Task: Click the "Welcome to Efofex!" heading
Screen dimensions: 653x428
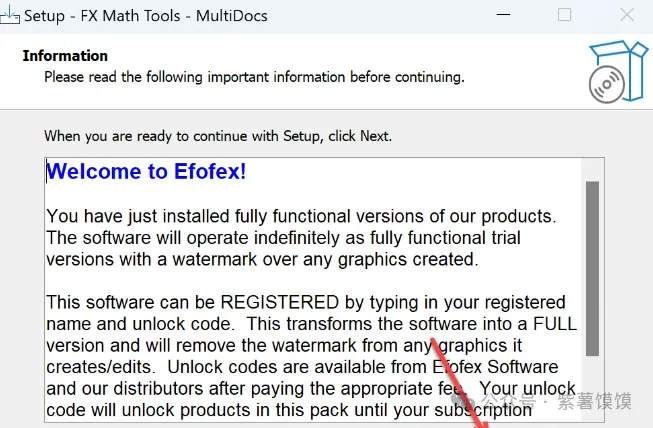Action: (x=146, y=171)
